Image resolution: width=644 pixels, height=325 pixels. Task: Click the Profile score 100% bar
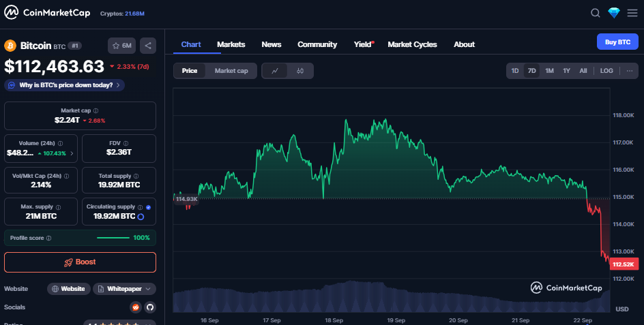click(x=80, y=238)
